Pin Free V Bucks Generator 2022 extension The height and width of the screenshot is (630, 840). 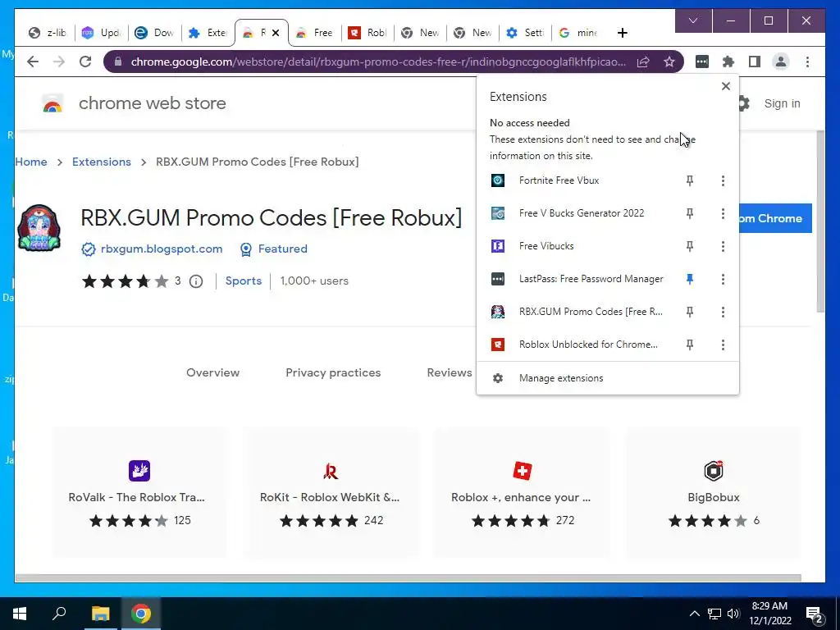point(690,213)
